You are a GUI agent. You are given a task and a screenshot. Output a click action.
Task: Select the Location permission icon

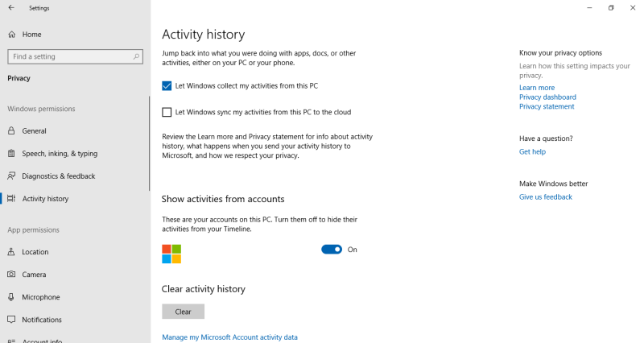pos(12,252)
